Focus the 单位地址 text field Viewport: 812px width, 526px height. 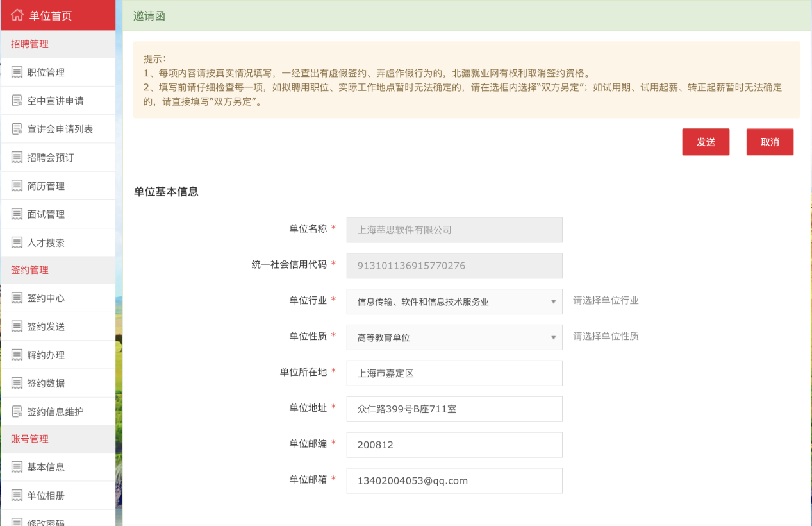click(454, 409)
